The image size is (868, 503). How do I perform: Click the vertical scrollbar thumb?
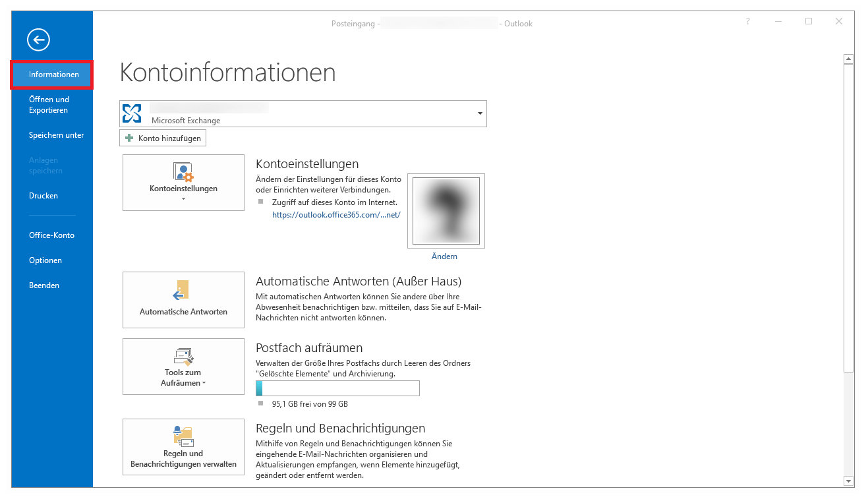pyautogui.click(x=849, y=218)
